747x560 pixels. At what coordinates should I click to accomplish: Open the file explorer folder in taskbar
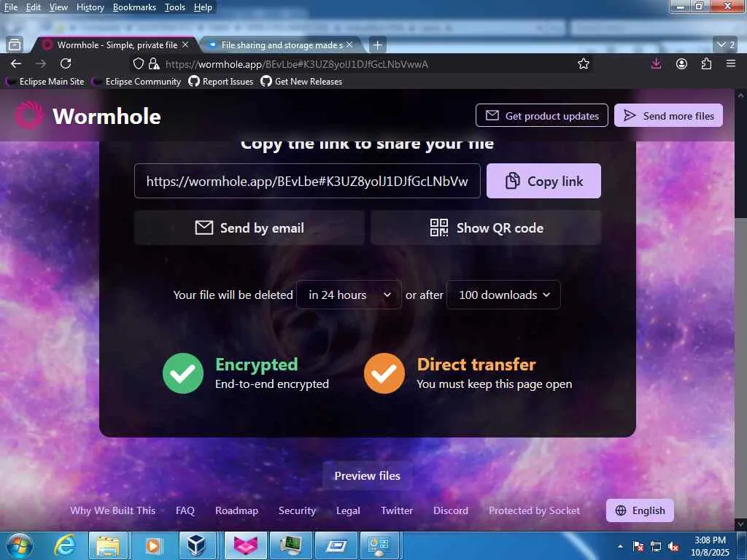click(x=108, y=545)
